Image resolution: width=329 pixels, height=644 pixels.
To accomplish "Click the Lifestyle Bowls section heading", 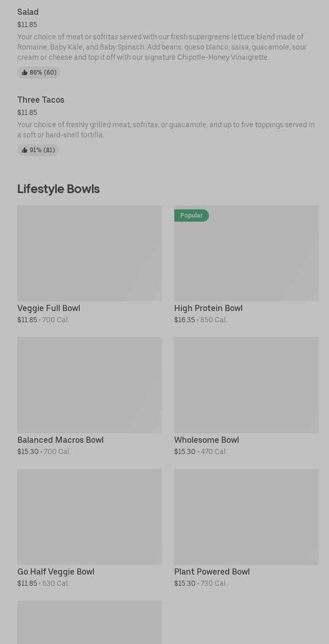I will (58, 189).
